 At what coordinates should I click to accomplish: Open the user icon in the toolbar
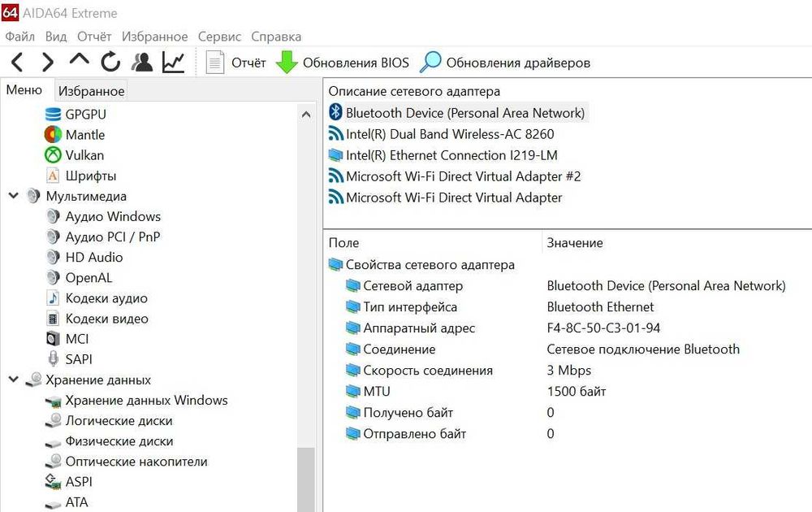click(x=142, y=63)
